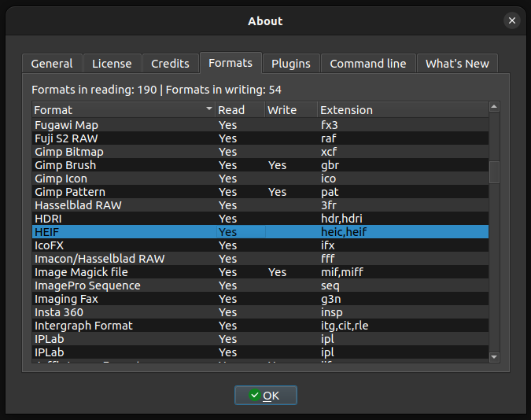The width and height of the screenshot is (531, 420).
Task: Click the scrollbar up arrow
Action: point(494,106)
